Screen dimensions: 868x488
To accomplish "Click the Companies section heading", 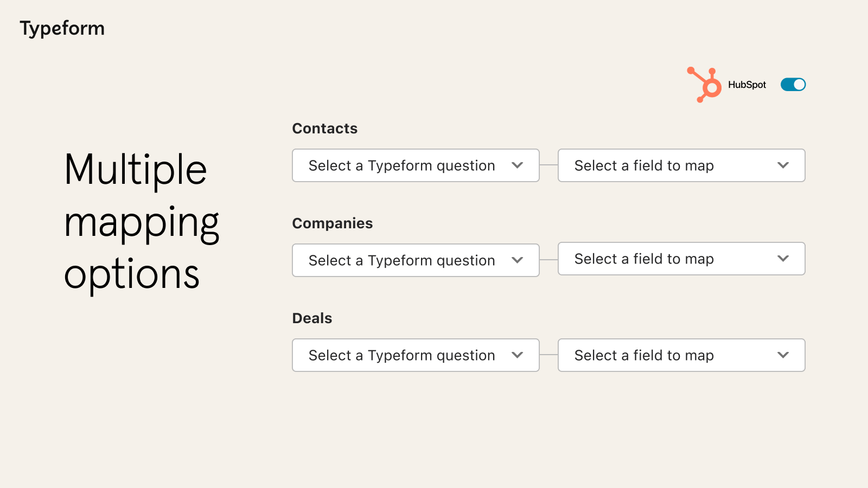I will pyautogui.click(x=333, y=223).
